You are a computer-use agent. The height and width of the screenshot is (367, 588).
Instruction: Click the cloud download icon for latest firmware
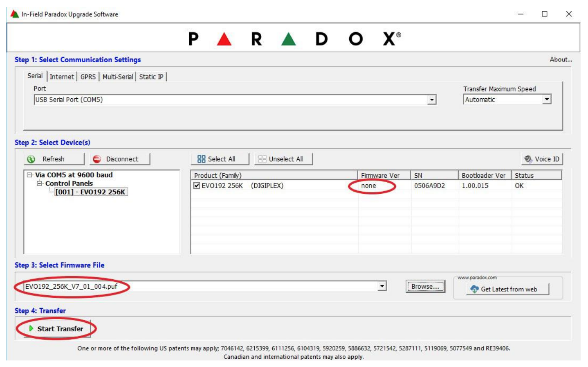[x=475, y=289]
